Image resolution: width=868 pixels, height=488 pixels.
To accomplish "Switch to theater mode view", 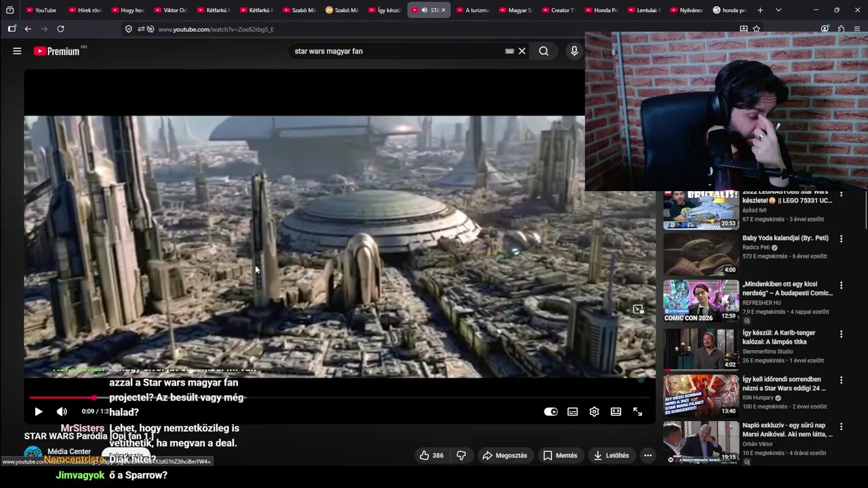I will pyautogui.click(x=616, y=411).
